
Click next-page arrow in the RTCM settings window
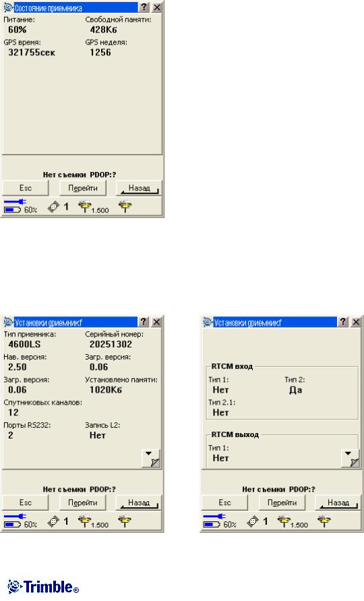tap(351, 459)
